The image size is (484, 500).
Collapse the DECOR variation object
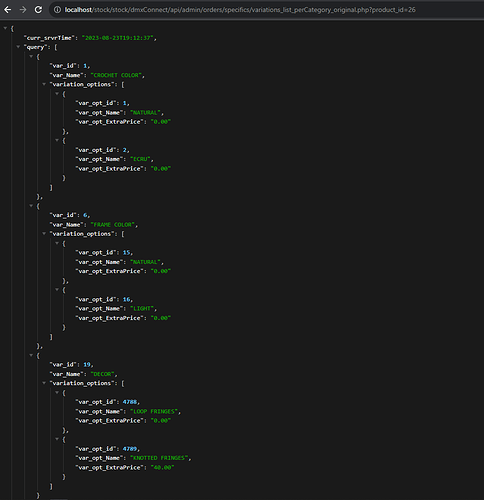coord(31,355)
